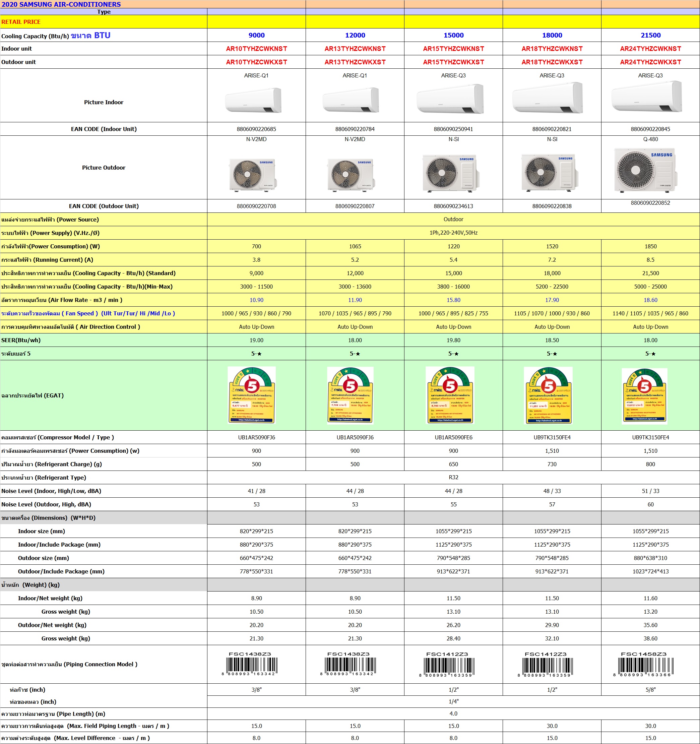Click the indoor unit picture under AR15TYHZCWKNST

pos(450,99)
